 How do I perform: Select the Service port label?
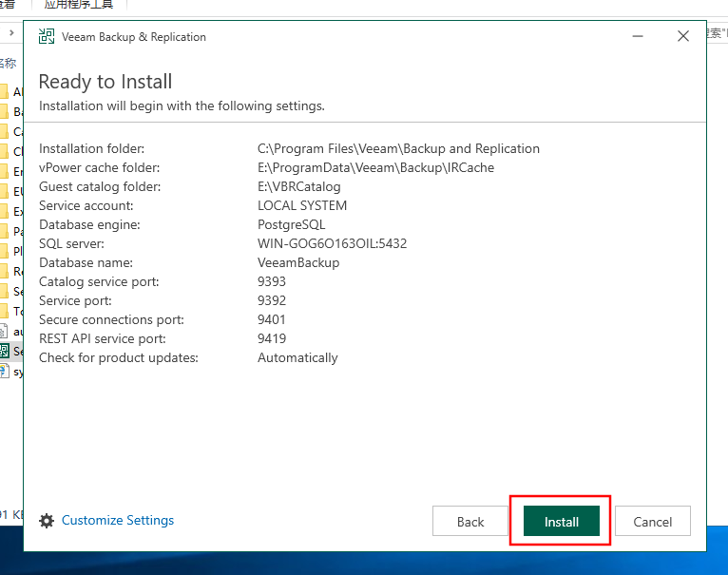(75, 301)
